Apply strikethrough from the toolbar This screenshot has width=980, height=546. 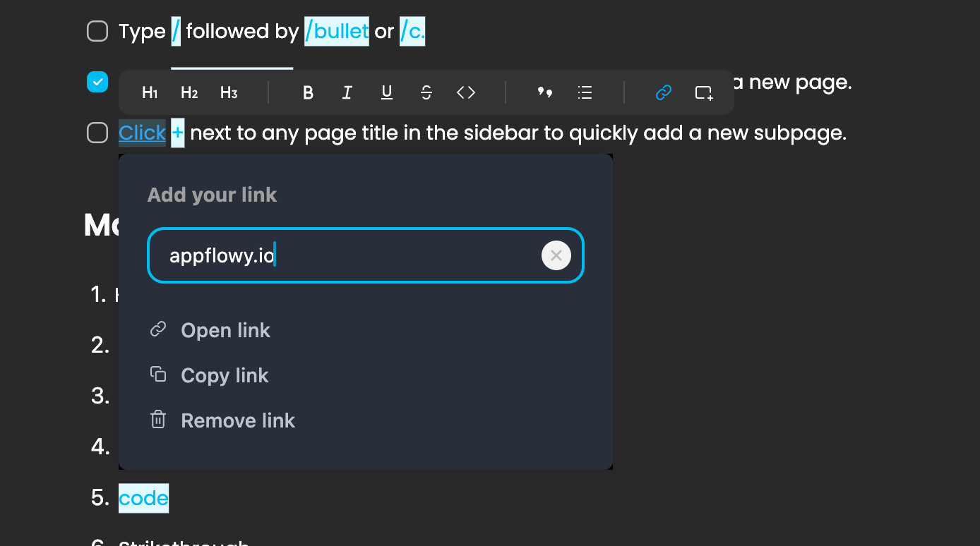[x=426, y=92]
